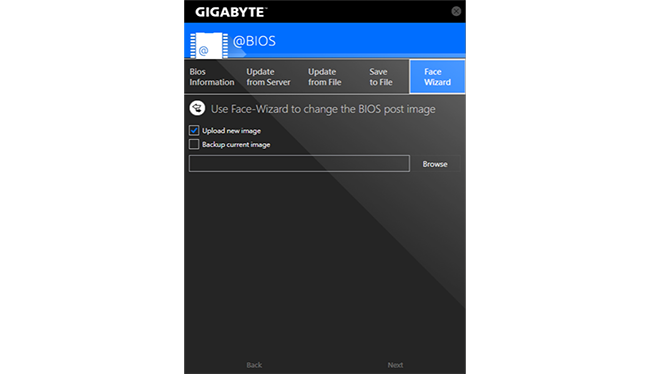650x374 pixels.
Task: Select the Face Wizard tab
Action: [x=437, y=77]
